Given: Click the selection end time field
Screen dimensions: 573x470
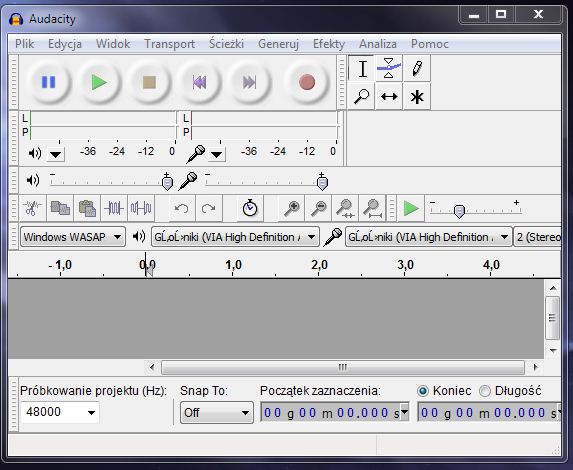Looking at the screenshot, I should 488,412.
